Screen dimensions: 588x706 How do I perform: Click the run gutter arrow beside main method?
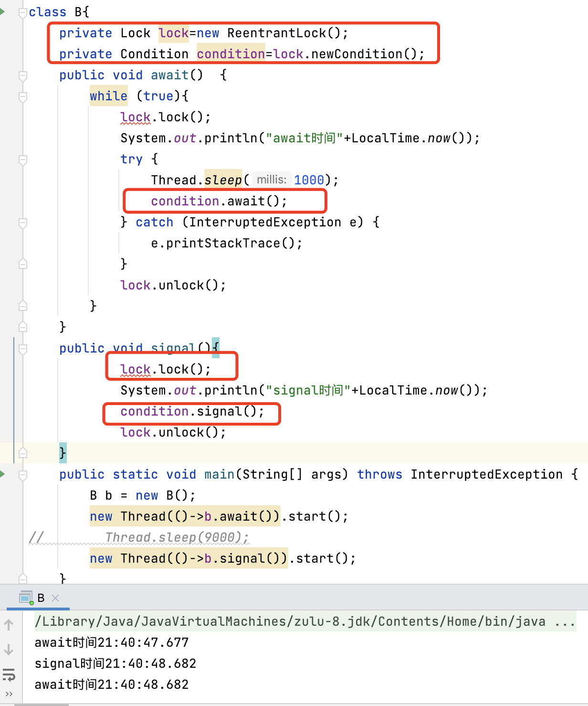tap(2, 474)
